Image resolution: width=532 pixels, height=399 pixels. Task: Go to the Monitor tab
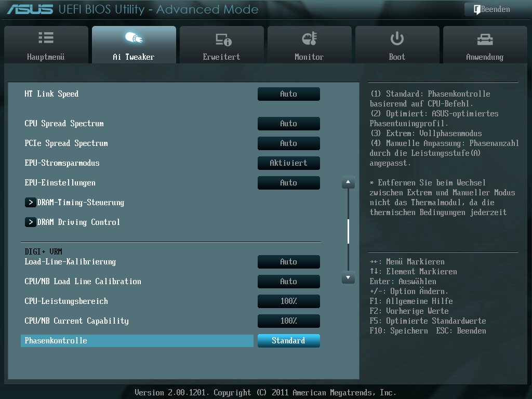(310, 45)
